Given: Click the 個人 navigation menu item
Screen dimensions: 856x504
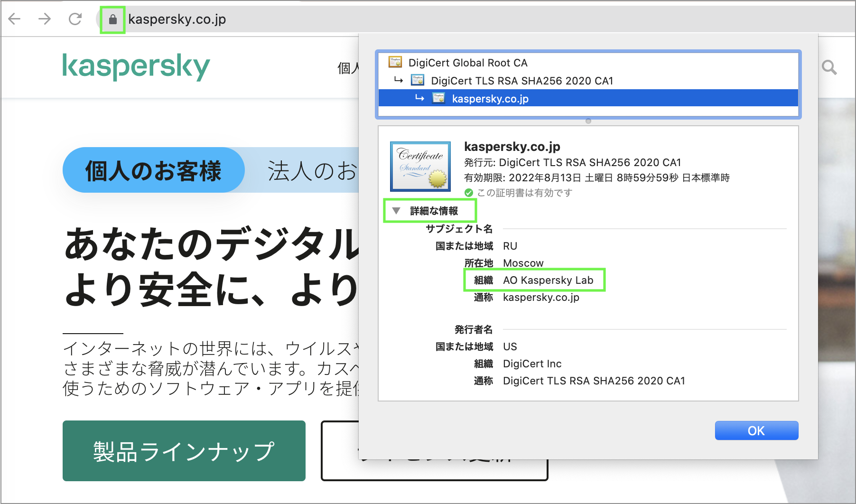Looking at the screenshot, I should 348,68.
